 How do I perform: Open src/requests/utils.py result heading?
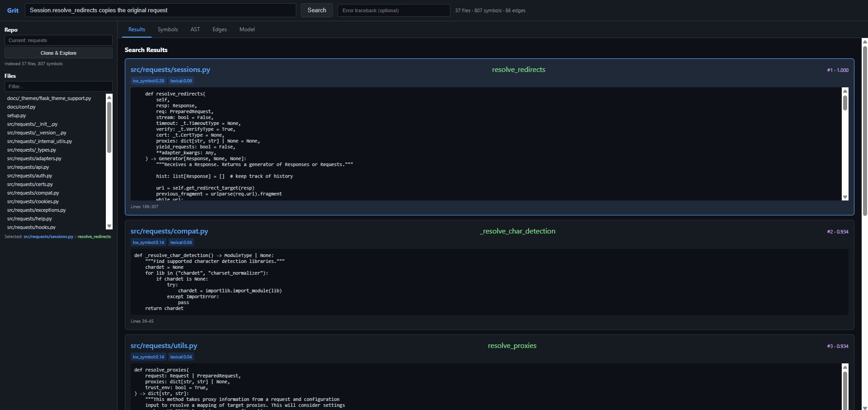point(164,346)
